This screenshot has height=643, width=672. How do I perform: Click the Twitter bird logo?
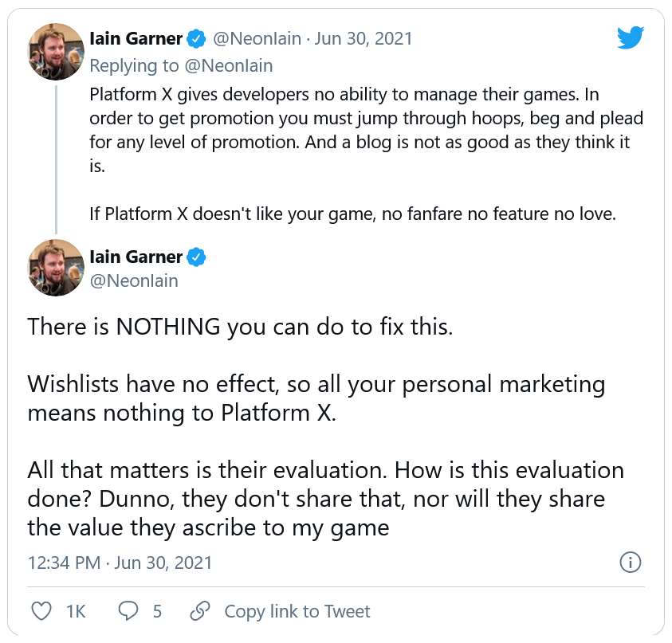[632, 37]
